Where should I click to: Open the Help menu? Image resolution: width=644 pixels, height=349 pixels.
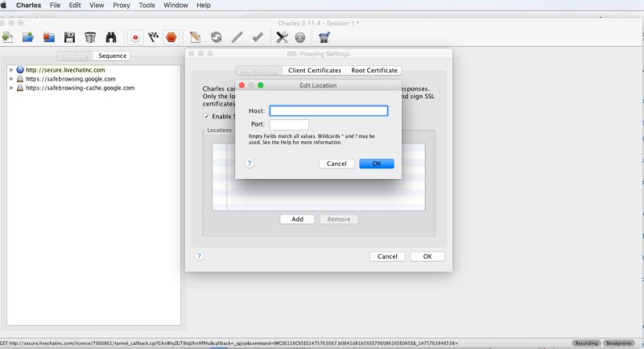click(x=204, y=5)
